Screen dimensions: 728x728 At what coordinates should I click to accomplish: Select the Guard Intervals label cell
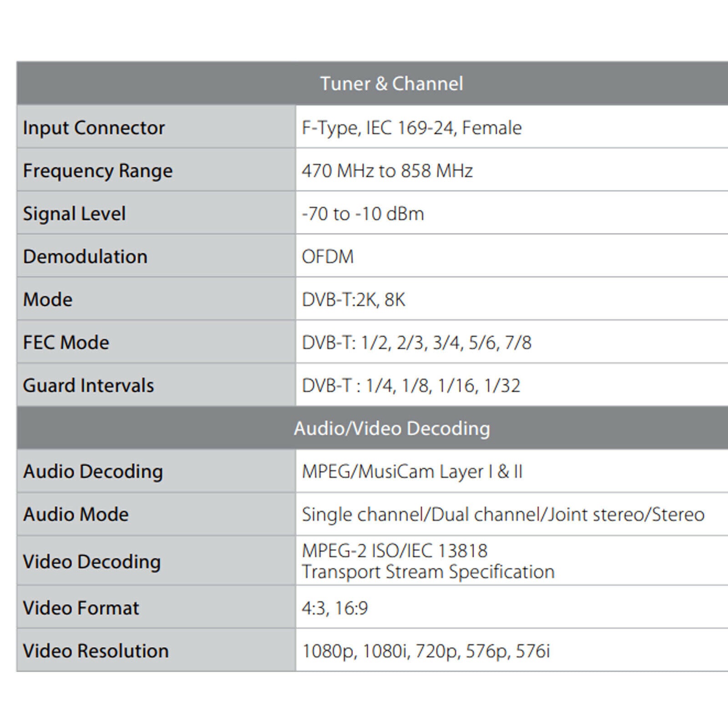tap(88, 385)
